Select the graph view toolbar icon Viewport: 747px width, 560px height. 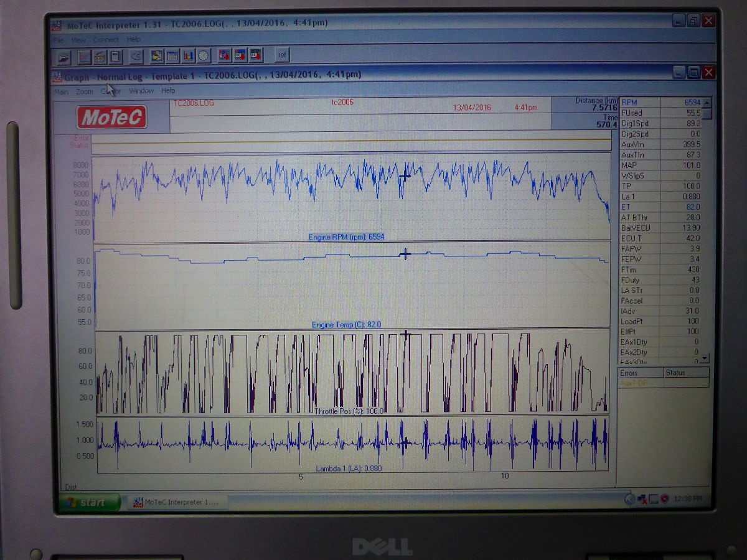pyautogui.click(x=84, y=56)
